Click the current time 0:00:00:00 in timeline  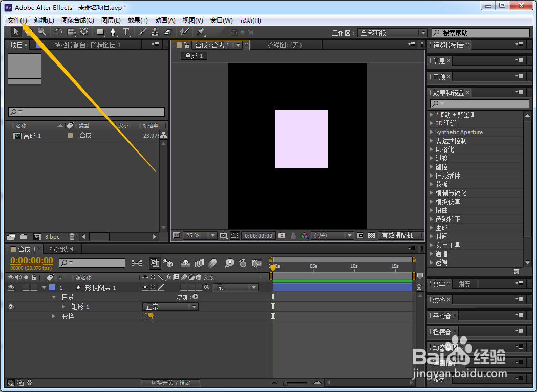pyautogui.click(x=32, y=260)
